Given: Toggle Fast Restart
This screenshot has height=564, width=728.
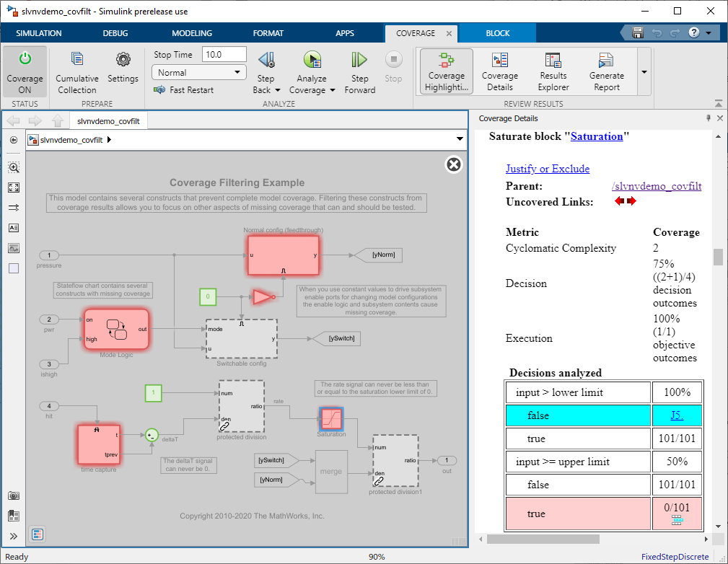Looking at the screenshot, I should [x=184, y=90].
